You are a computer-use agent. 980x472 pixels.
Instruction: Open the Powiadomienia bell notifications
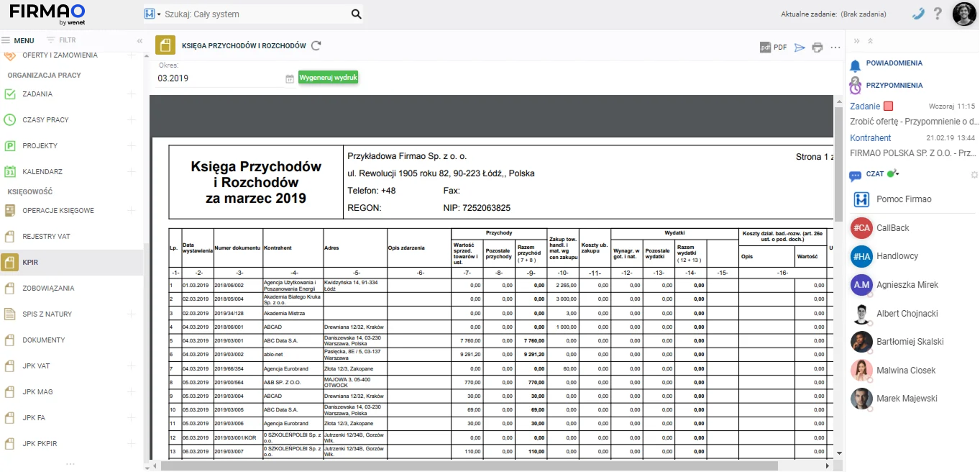(x=855, y=65)
